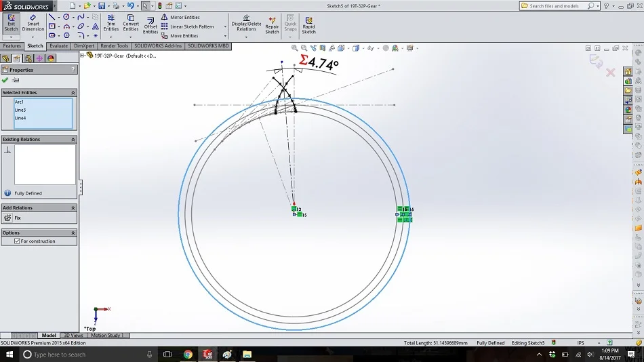Confirm with the green OK checkmark
The image size is (644, 362).
pyautogui.click(x=5, y=80)
